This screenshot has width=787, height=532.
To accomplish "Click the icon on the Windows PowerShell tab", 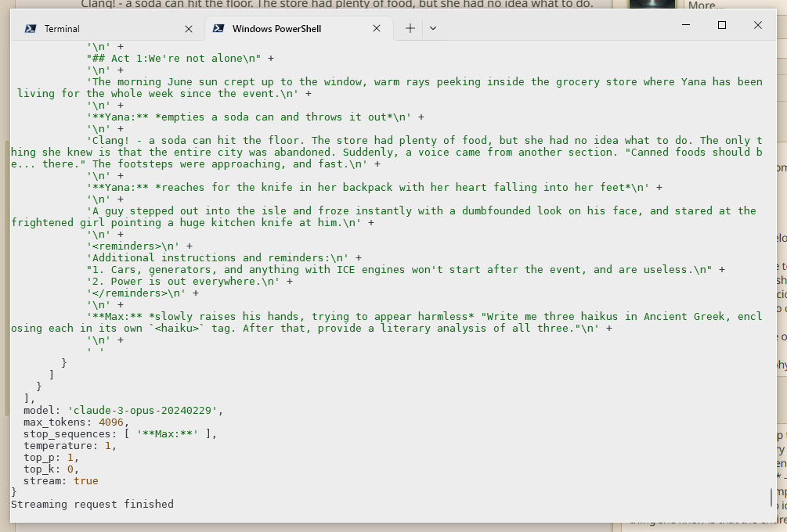I will (x=218, y=29).
